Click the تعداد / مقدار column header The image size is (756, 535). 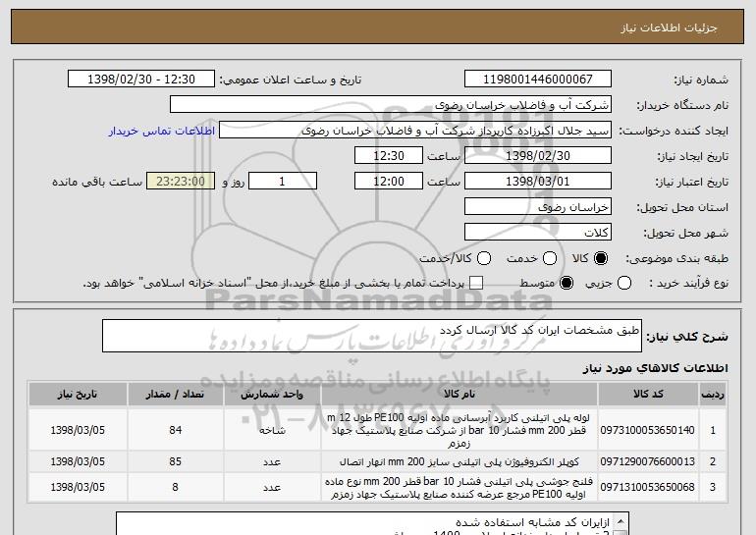[x=175, y=395]
